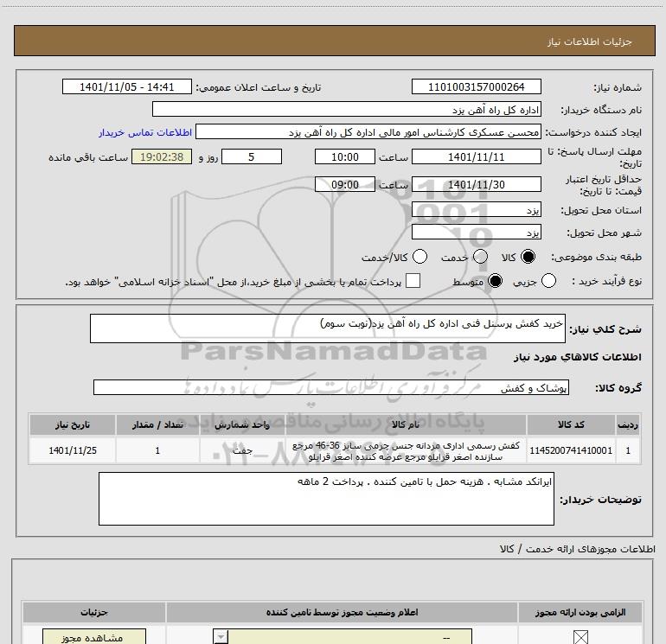Click the request creator name field

point(368,132)
